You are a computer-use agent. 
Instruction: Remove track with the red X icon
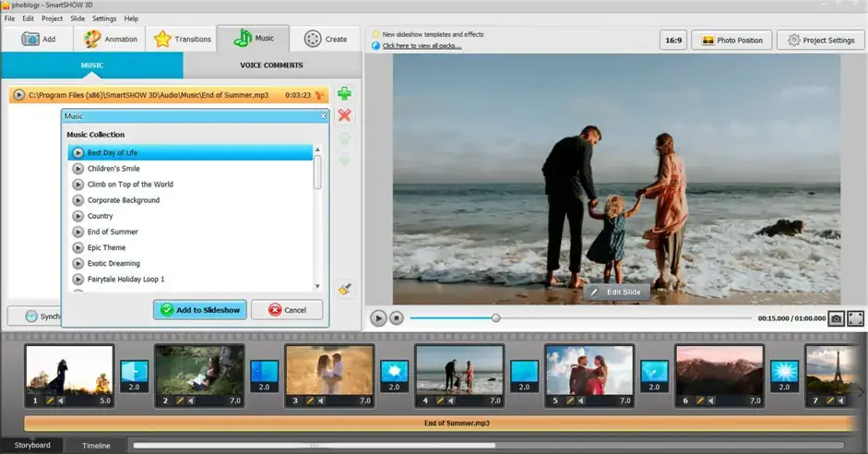click(344, 115)
